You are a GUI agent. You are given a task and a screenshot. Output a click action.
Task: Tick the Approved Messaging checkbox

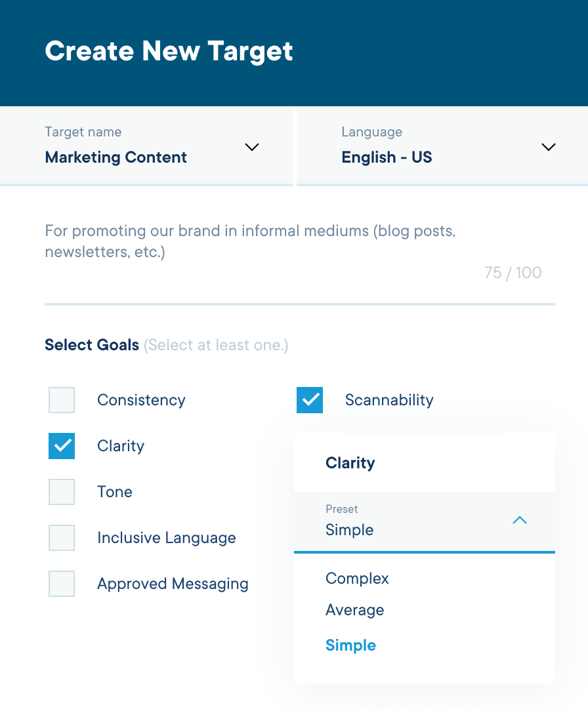(62, 584)
